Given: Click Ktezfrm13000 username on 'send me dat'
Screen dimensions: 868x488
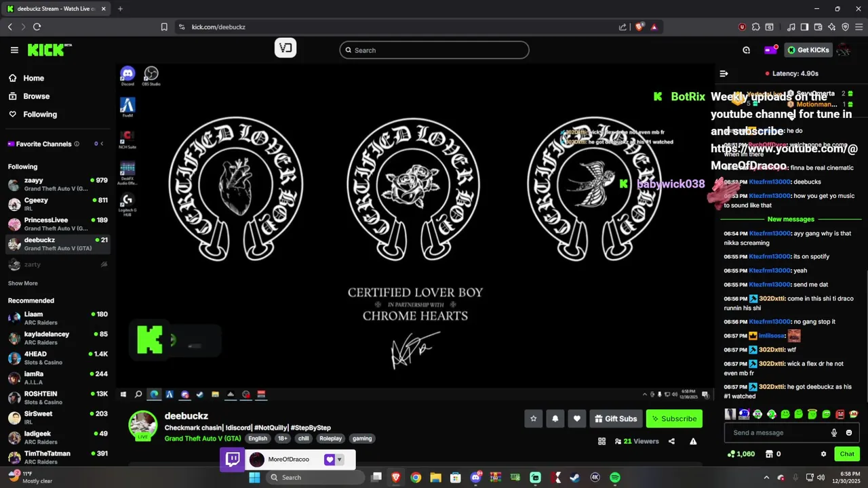Looking at the screenshot, I should (x=770, y=285).
